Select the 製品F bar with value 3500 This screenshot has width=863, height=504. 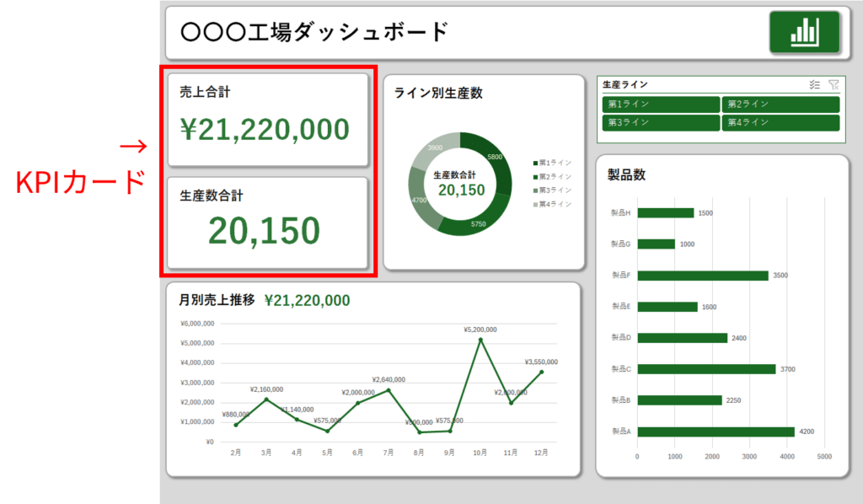point(703,275)
